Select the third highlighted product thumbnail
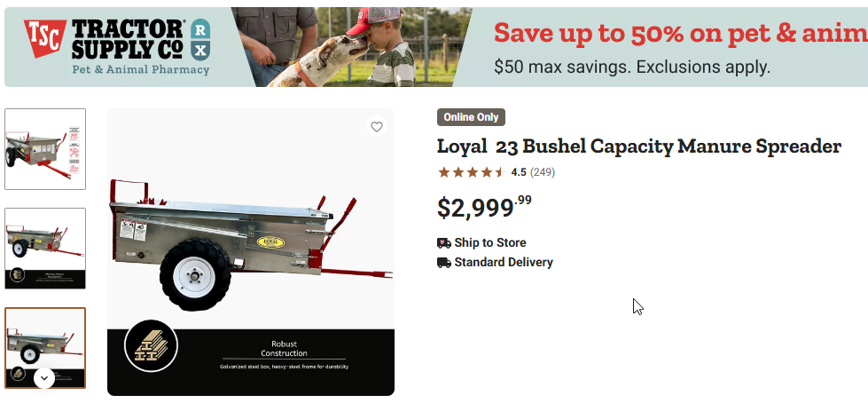This screenshot has width=868, height=411. tap(45, 342)
